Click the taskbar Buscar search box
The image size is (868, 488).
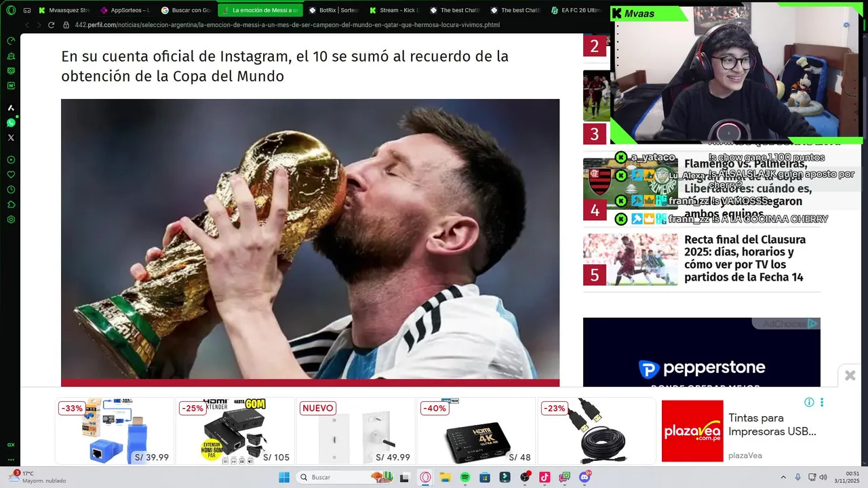pos(344,477)
